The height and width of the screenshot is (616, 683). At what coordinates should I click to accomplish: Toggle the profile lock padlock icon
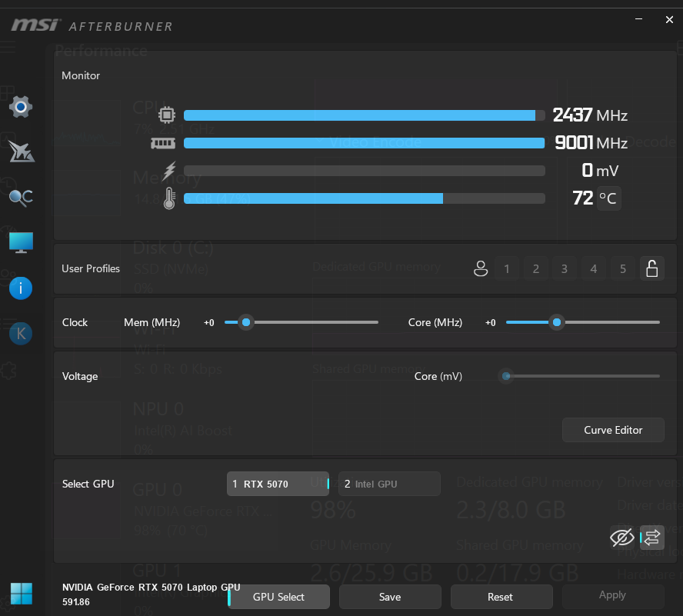point(651,268)
